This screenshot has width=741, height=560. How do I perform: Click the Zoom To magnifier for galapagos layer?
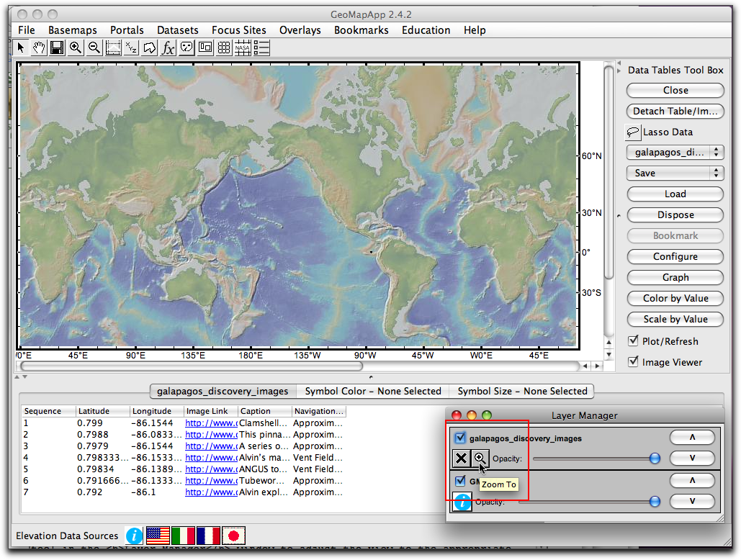pyautogui.click(x=480, y=458)
